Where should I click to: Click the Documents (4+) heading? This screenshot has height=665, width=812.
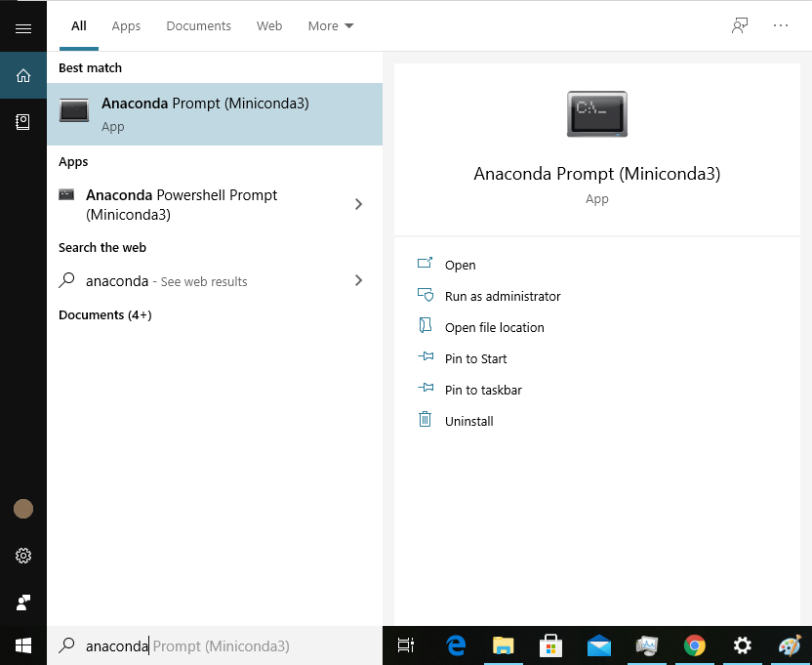[105, 315]
